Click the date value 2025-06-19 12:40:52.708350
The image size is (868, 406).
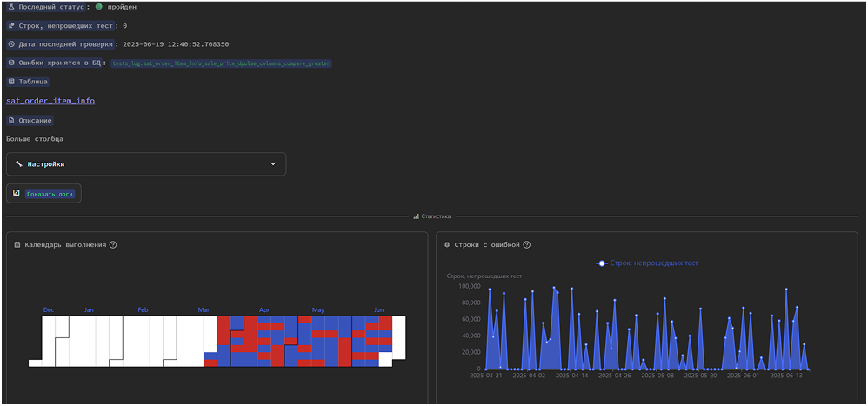[x=176, y=44]
